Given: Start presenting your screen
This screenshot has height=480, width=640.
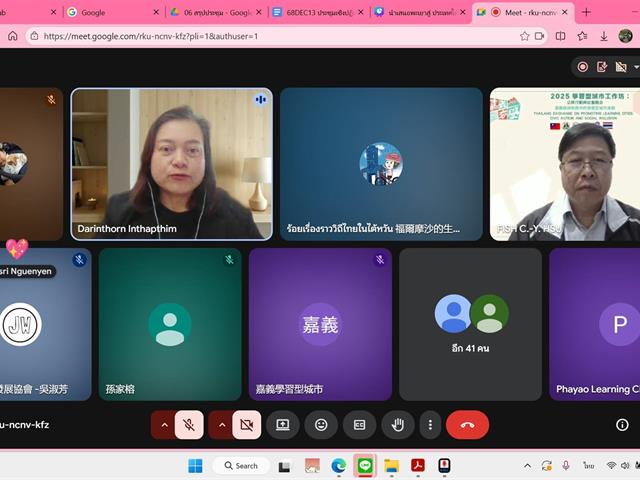Looking at the screenshot, I should click(x=282, y=425).
